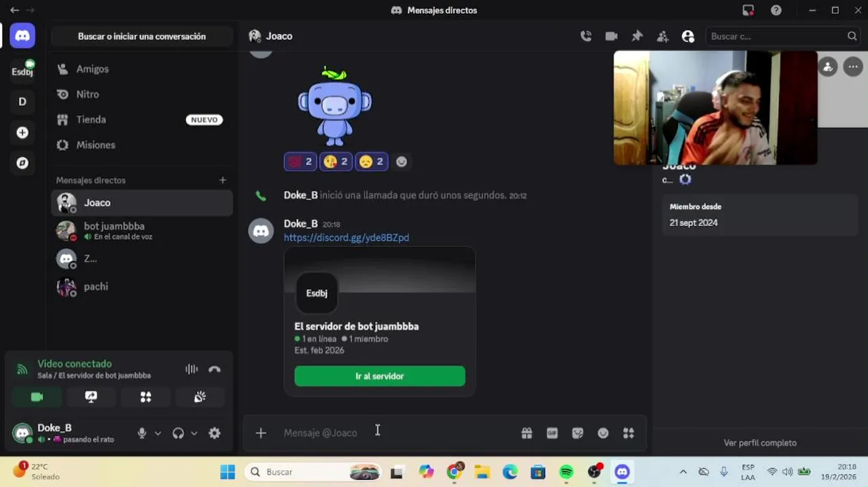Image resolution: width=868 pixels, height=487 pixels.
Task: Click the webcam video thumbnail
Action: click(715, 108)
